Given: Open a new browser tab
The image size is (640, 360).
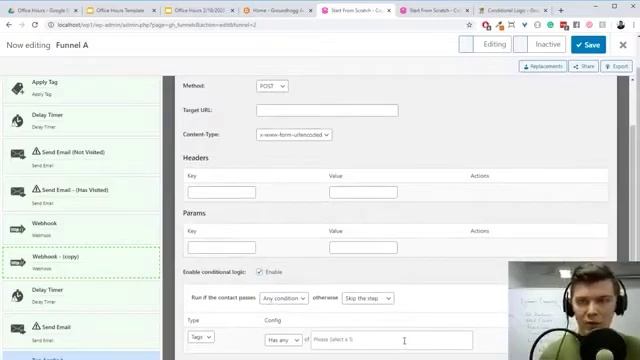Looking at the screenshot, I should pos(561,10).
